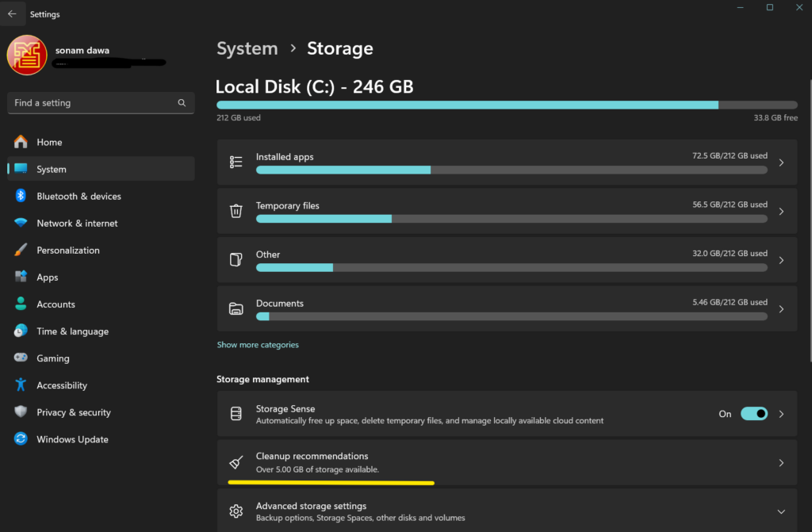Open Temporary files chevron arrow
Viewport: 812px width, 532px height.
coord(781,212)
